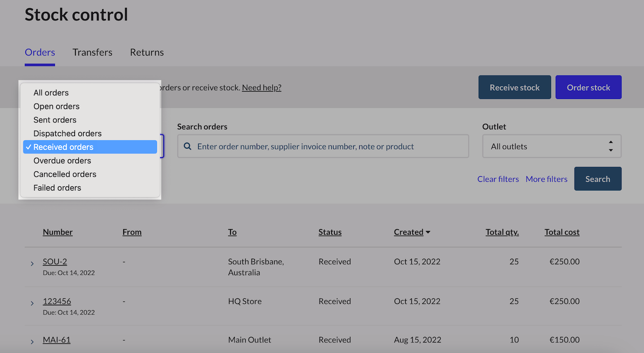
Task: Switch to the Transfers tab
Action: tap(92, 52)
